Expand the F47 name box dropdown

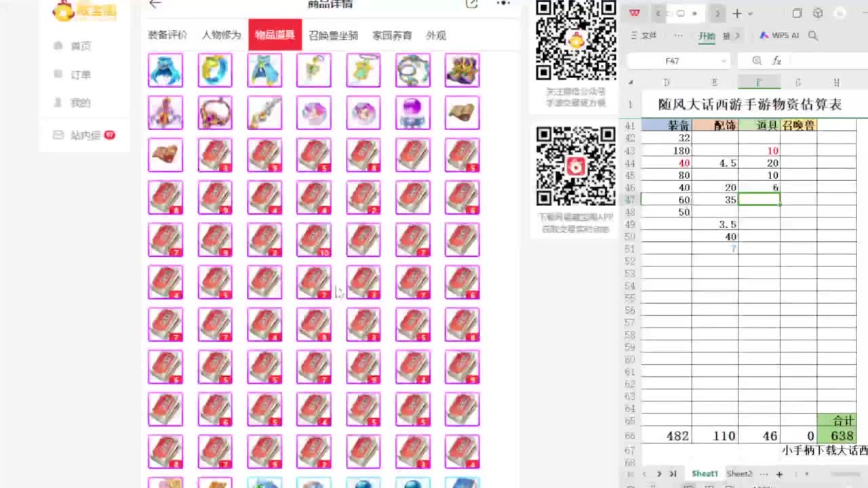pos(723,61)
